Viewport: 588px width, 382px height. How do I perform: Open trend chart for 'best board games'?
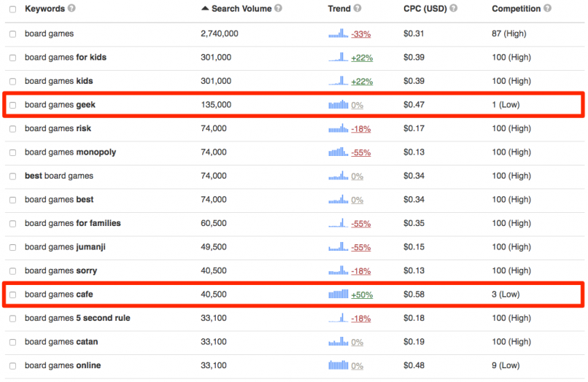coord(339,176)
